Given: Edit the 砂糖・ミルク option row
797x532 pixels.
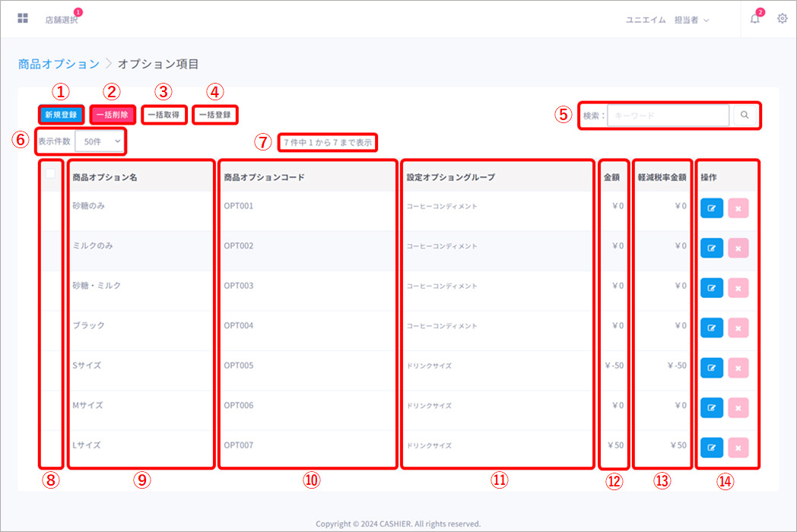Looking at the screenshot, I should 712,288.
